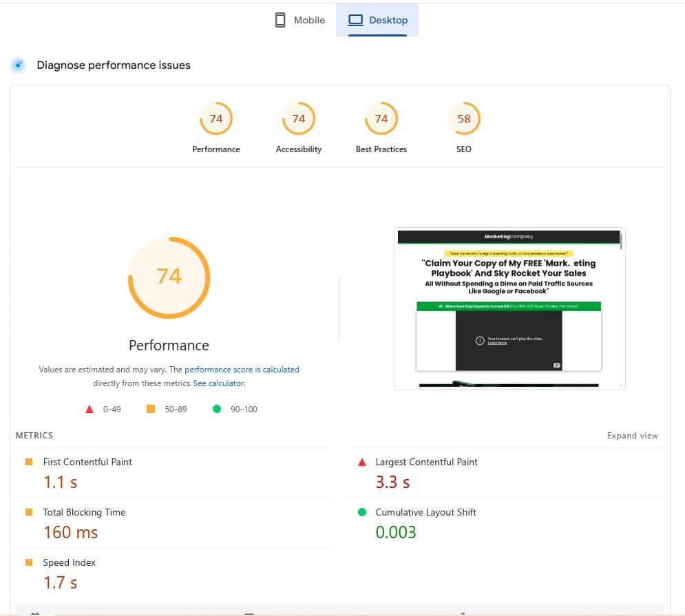Screen dimensions: 685x616
Task: Click the Diagnose performance issues blue icon
Action: [17, 65]
